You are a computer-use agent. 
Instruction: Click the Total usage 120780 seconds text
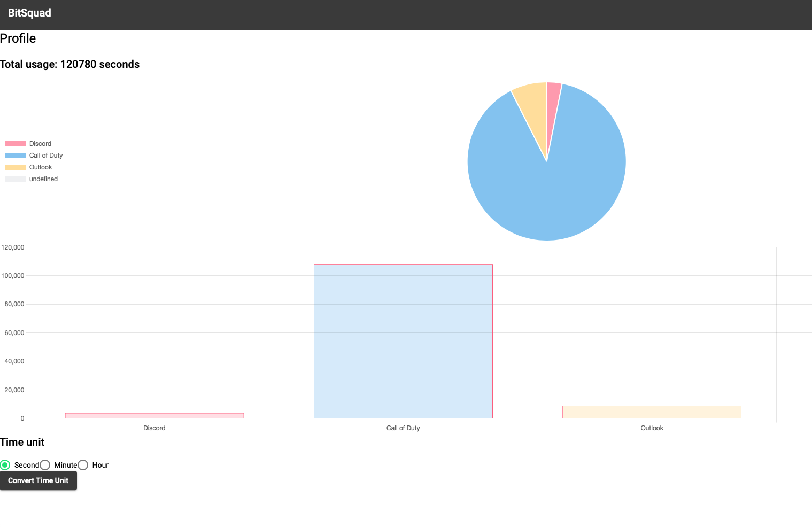coord(69,64)
